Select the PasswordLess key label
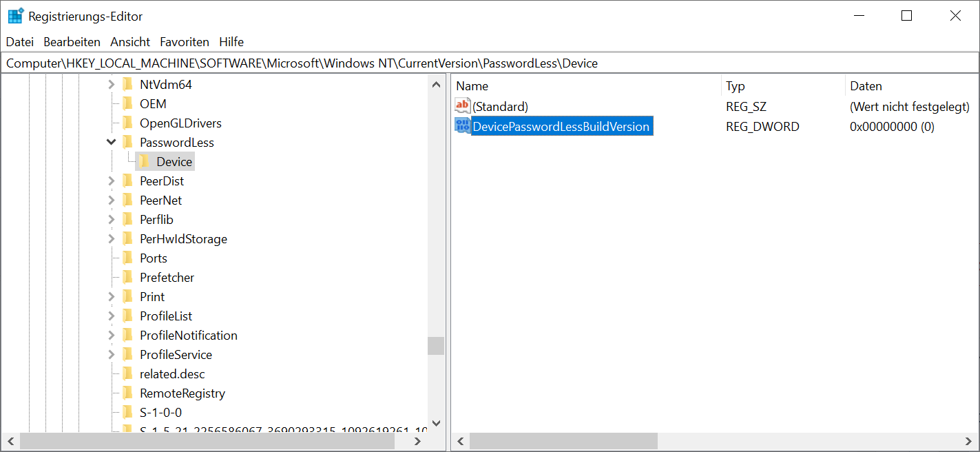This screenshot has width=980, height=452. pos(177,143)
